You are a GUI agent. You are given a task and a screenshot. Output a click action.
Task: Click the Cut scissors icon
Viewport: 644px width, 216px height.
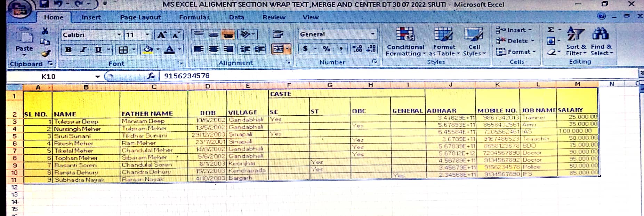pos(45,31)
